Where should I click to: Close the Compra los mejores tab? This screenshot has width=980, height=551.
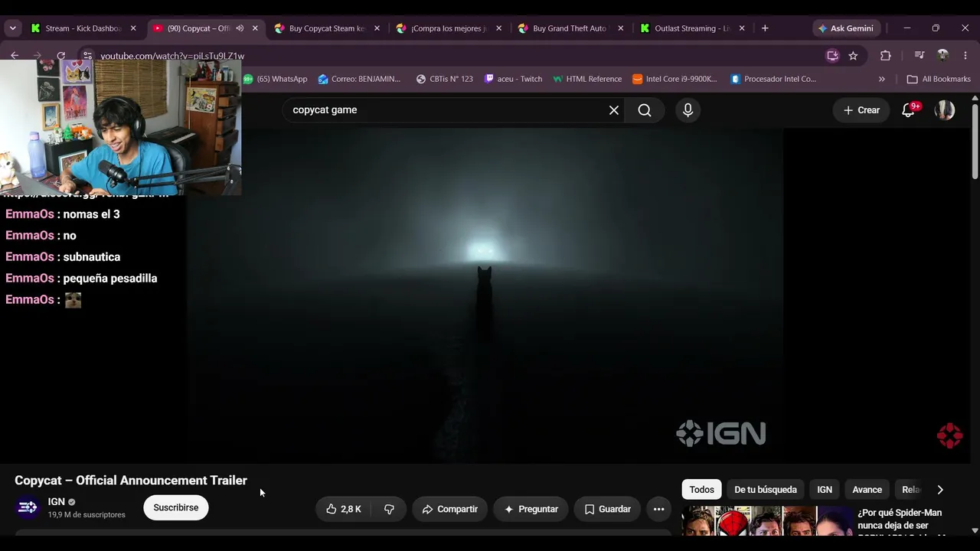(x=498, y=28)
